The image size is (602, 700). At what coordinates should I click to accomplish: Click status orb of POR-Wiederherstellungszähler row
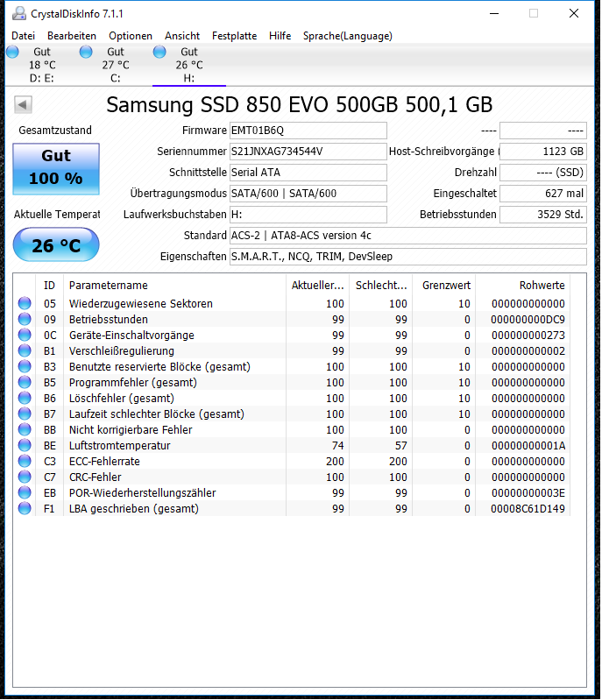coord(25,493)
